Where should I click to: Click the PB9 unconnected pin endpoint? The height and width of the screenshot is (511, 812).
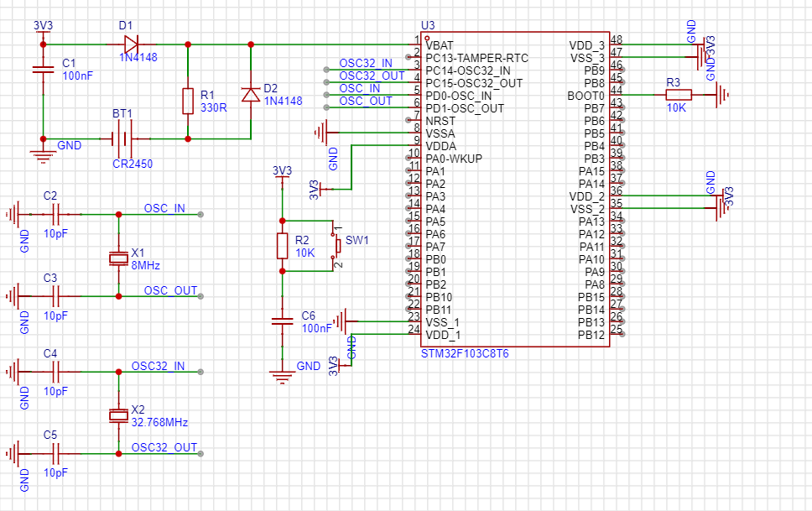(x=622, y=70)
